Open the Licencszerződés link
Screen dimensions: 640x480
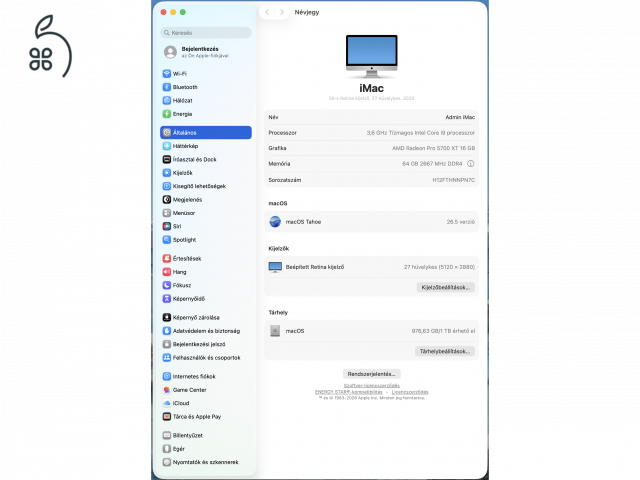click(x=410, y=392)
